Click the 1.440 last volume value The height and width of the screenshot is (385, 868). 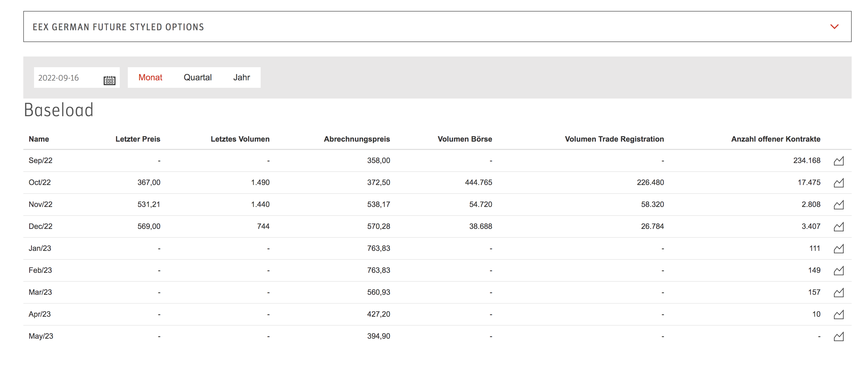(260, 205)
